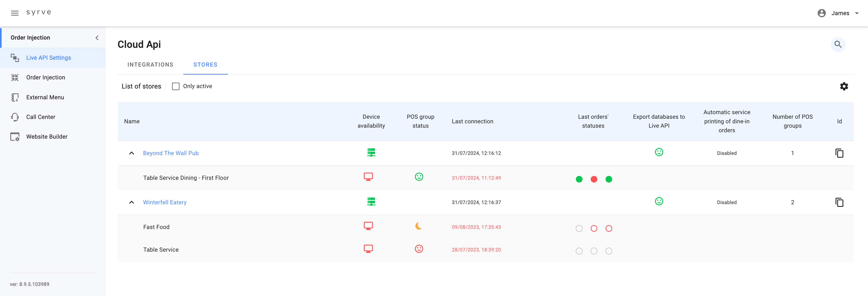Switch to the Integrations tab
Viewport: 868px width, 296px height.
point(150,65)
